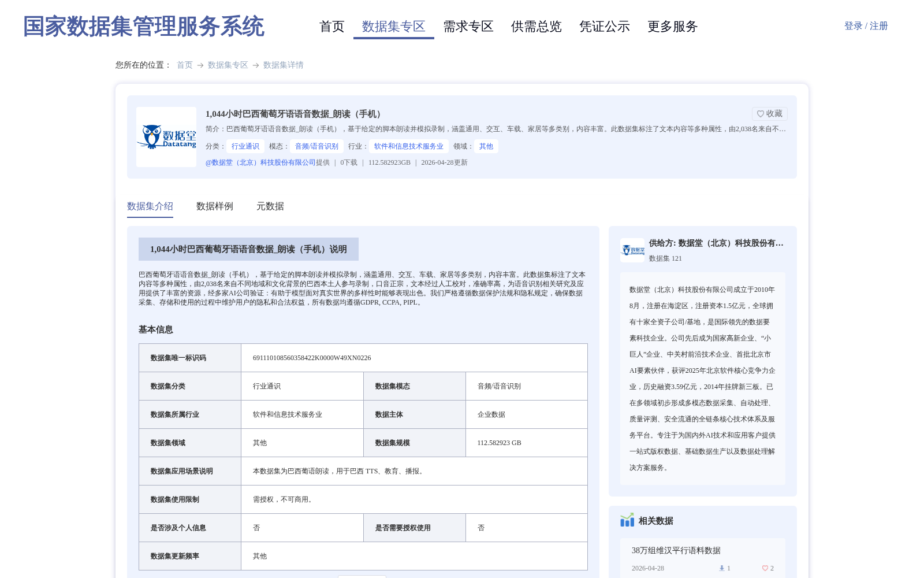Screen dimensions: 924x578
Task: Click the 数据集规模 label cell
Action: pyautogui.click(x=415, y=443)
